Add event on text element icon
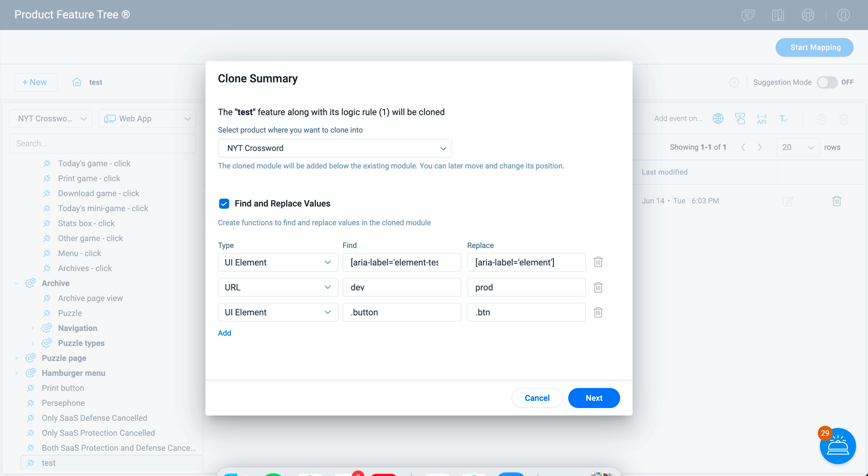Screen dimensions: 868x476 point(783,119)
